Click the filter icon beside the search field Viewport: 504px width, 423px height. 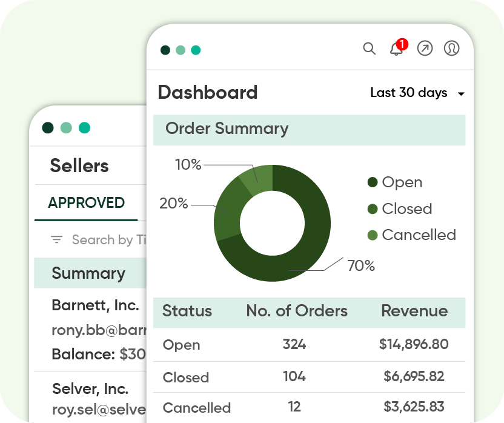56,239
